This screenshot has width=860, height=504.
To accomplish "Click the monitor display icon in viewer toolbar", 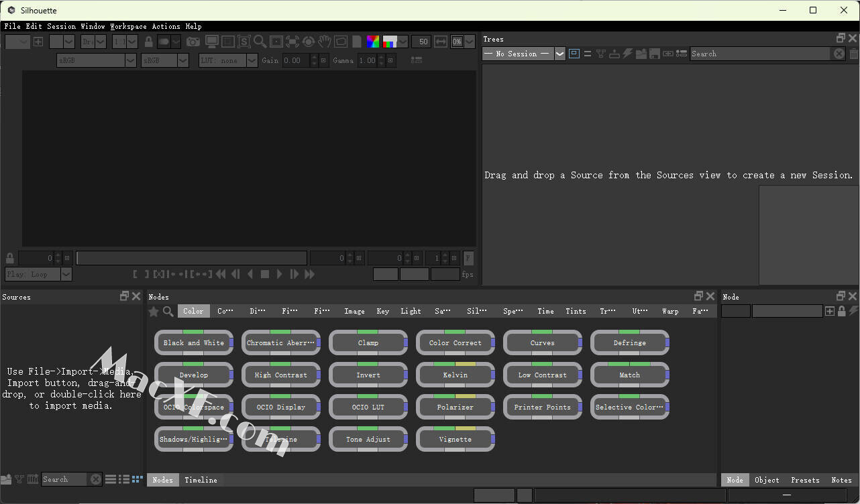I will click(211, 42).
